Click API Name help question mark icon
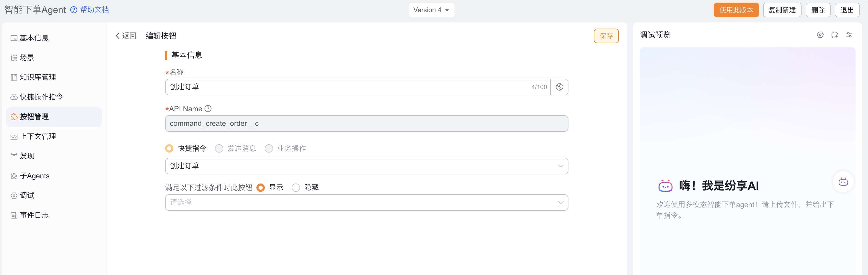 pos(208,109)
